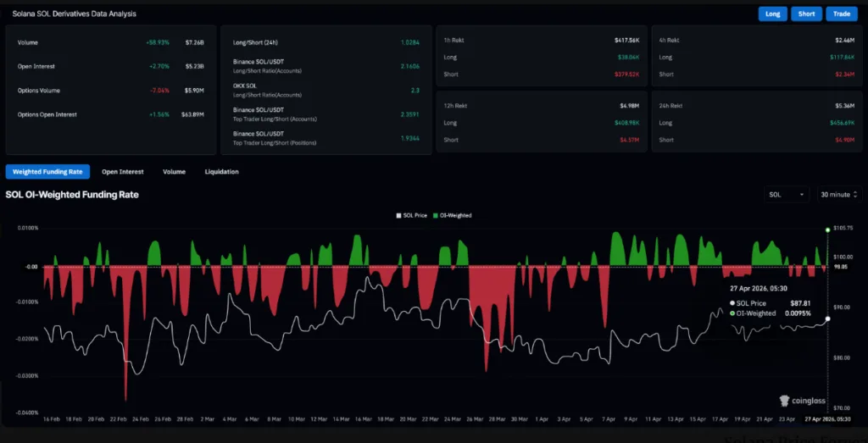Click the blue Long button

point(772,14)
